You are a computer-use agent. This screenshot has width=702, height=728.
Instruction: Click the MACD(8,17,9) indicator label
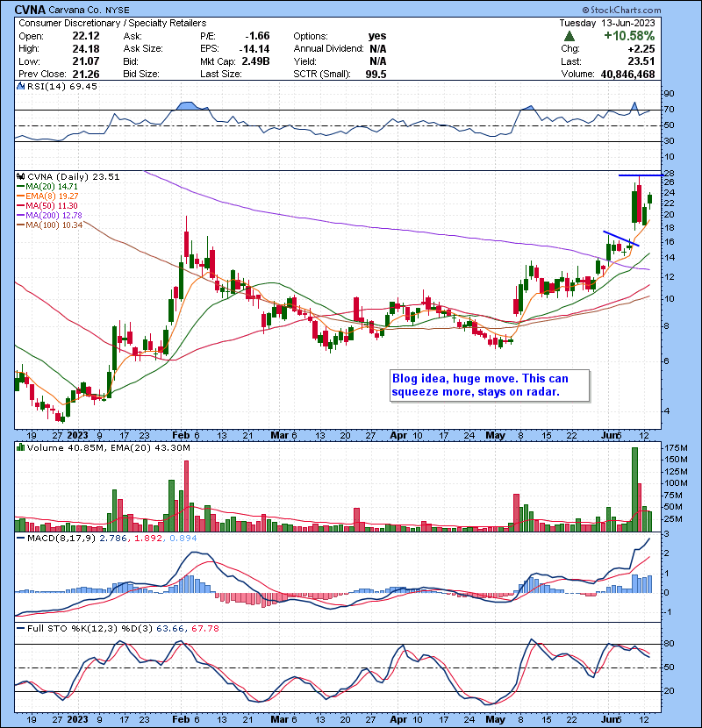(x=61, y=539)
